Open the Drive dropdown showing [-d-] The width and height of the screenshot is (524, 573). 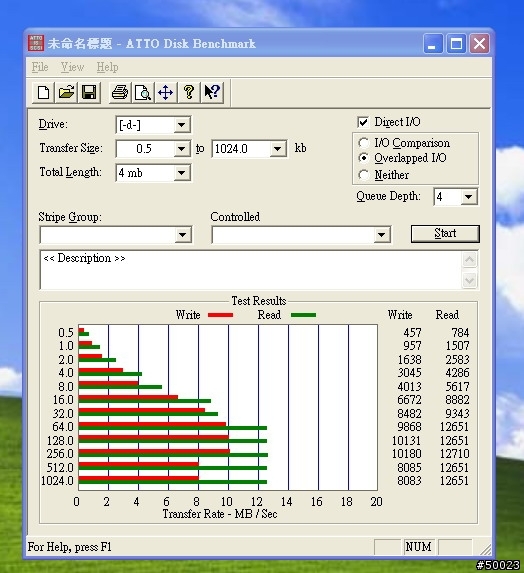coord(181,125)
